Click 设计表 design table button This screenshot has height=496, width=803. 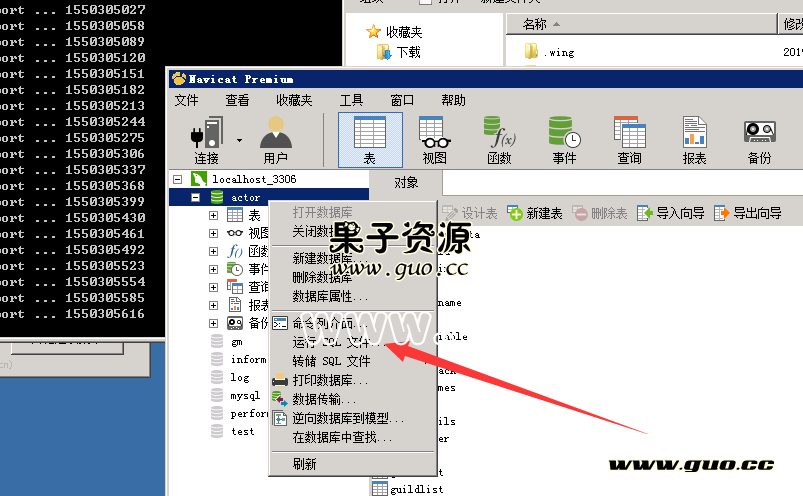[x=469, y=213]
